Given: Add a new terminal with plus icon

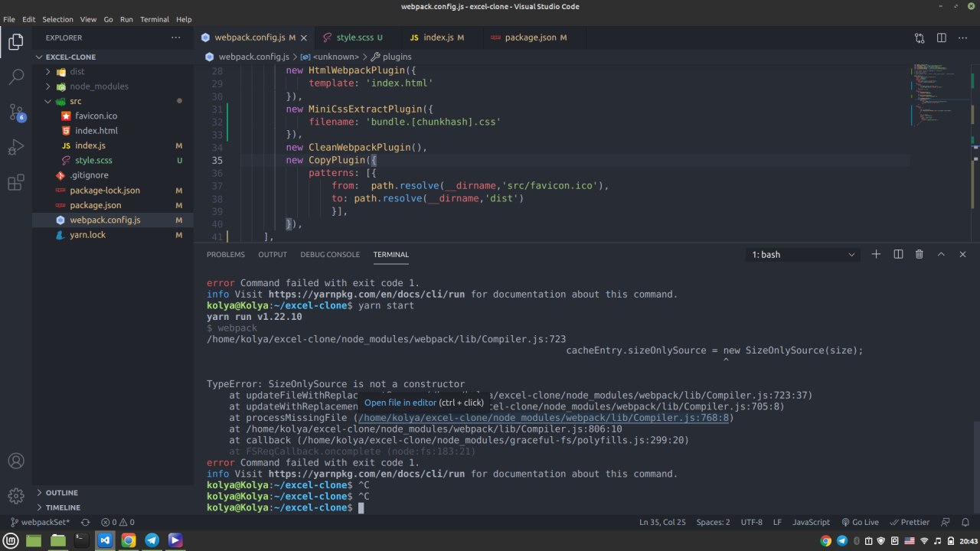Looking at the screenshot, I should click(876, 254).
